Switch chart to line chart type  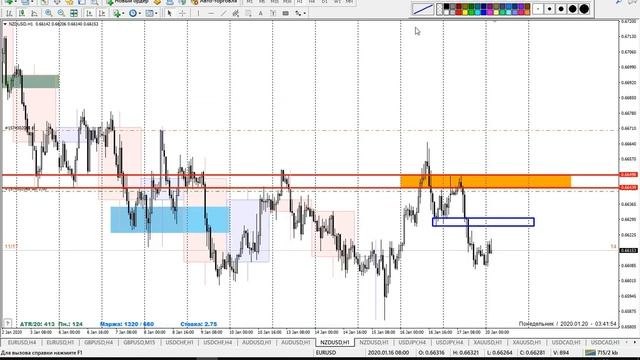click(x=34, y=13)
